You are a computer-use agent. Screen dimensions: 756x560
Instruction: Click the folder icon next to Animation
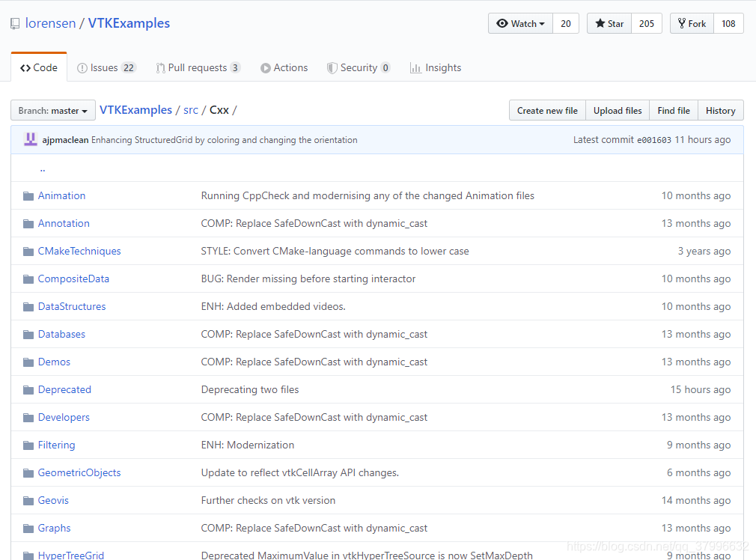pos(28,195)
